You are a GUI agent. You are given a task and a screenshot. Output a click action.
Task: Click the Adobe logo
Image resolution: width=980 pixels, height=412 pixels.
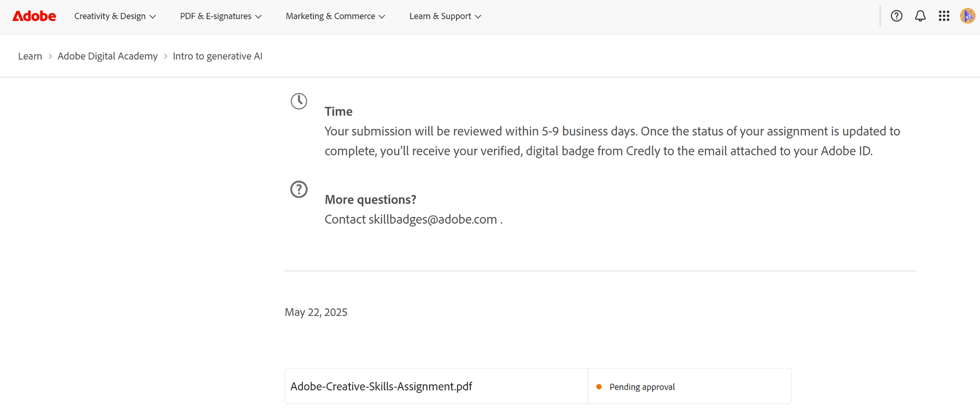click(34, 16)
